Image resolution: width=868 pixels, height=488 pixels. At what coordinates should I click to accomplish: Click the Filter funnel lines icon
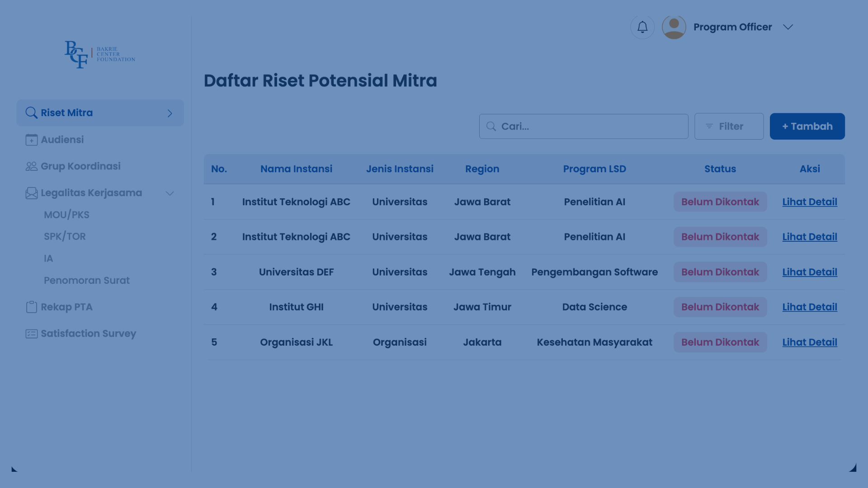click(709, 126)
